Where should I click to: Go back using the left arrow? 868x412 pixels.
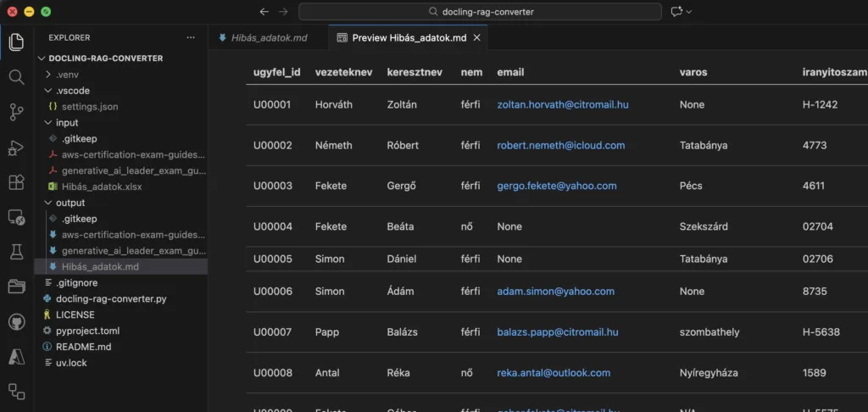[x=264, y=12]
